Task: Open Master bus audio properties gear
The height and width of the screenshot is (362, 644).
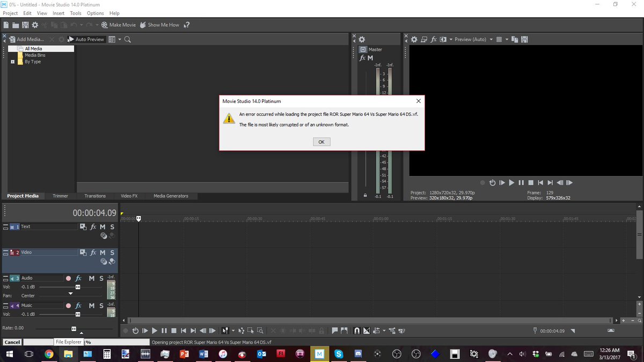Action: coord(362,39)
